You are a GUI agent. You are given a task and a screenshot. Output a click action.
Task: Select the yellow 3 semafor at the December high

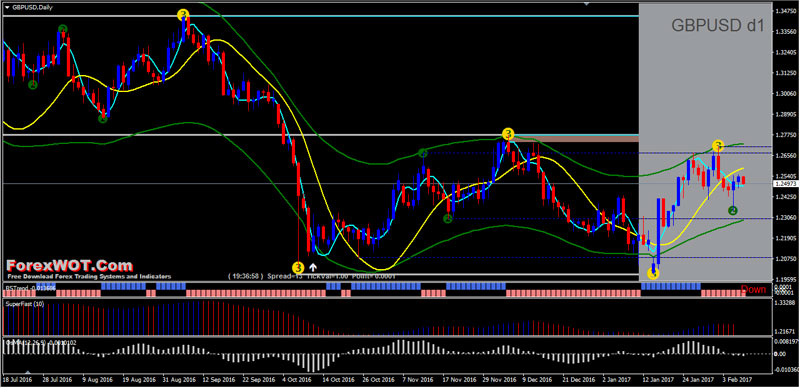[x=508, y=134]
